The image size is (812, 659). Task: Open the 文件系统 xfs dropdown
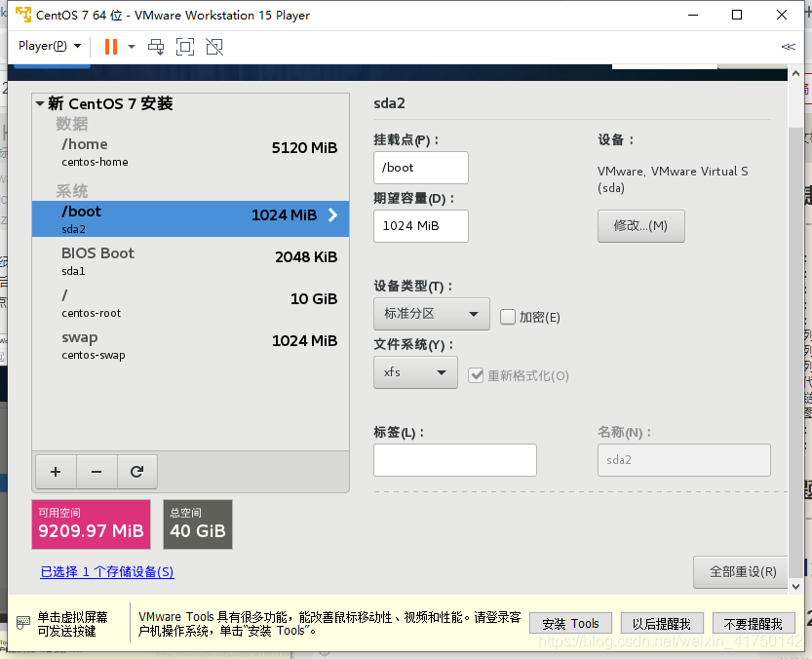[x=415, y=372]
